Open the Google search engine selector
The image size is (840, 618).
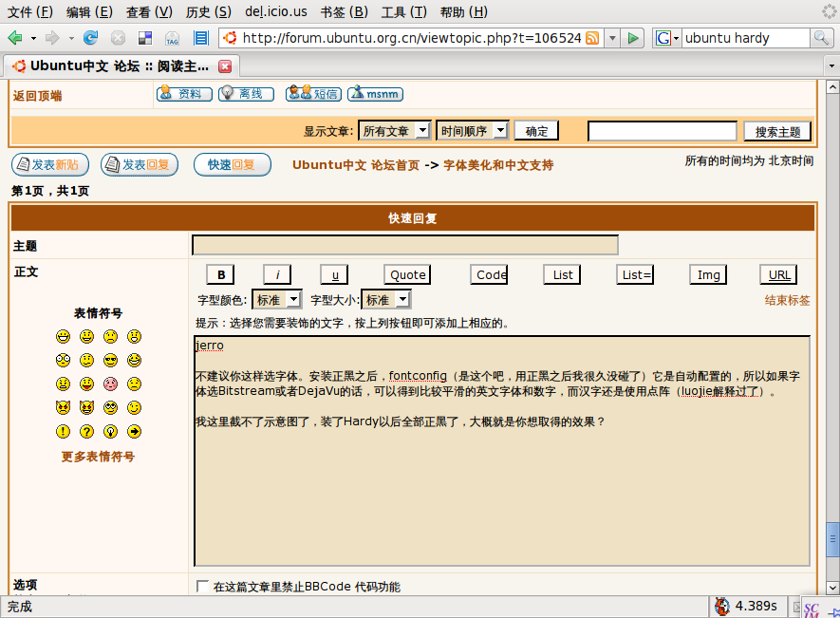coord(667,38)
